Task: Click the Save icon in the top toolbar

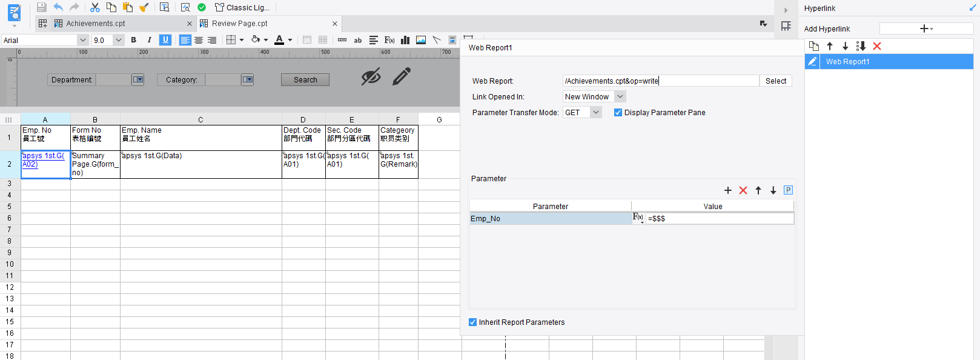Action: [42, 7]
